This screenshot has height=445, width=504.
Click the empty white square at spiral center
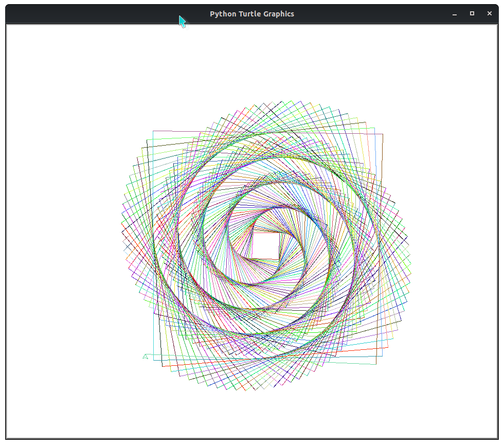coord(266,246)
